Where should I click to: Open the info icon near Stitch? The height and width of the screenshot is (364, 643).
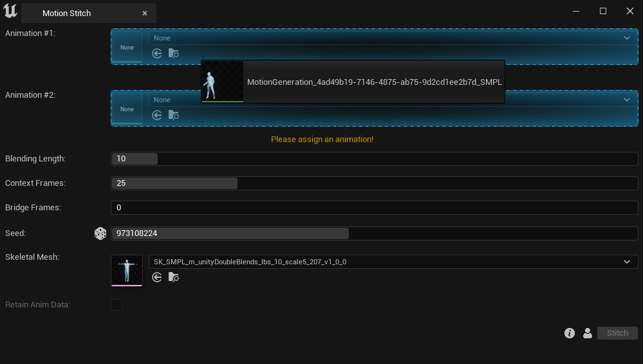point(570,333)
